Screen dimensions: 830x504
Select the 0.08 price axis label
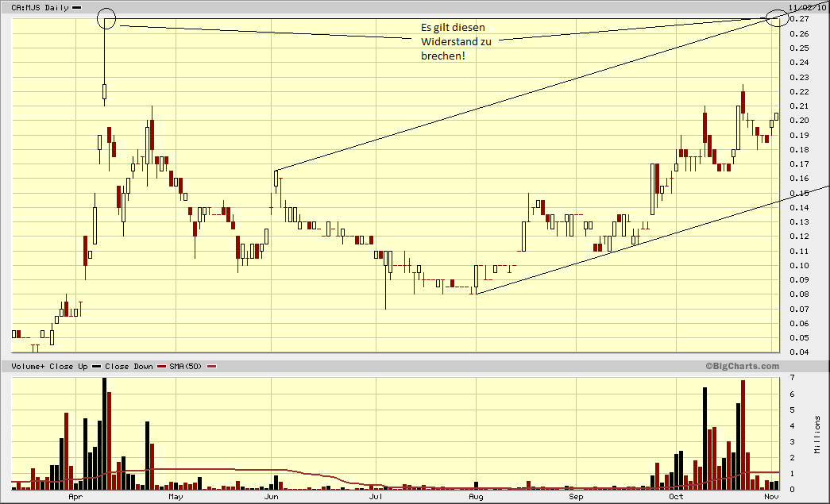coord(799,294)
